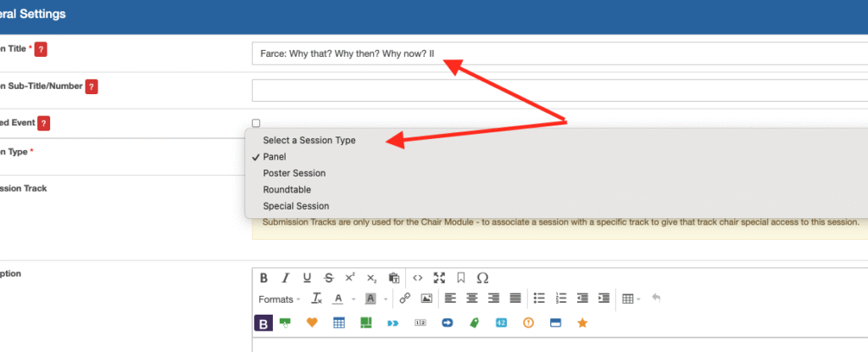868x352 pixels.
Task: Click the red help icon beside Title
Action: (41, 49)
